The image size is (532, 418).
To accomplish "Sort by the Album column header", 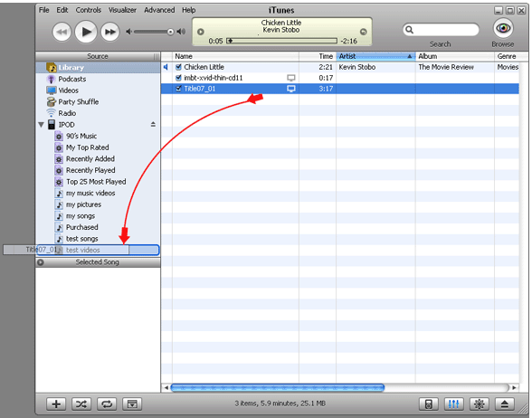I will pos(455,57).
